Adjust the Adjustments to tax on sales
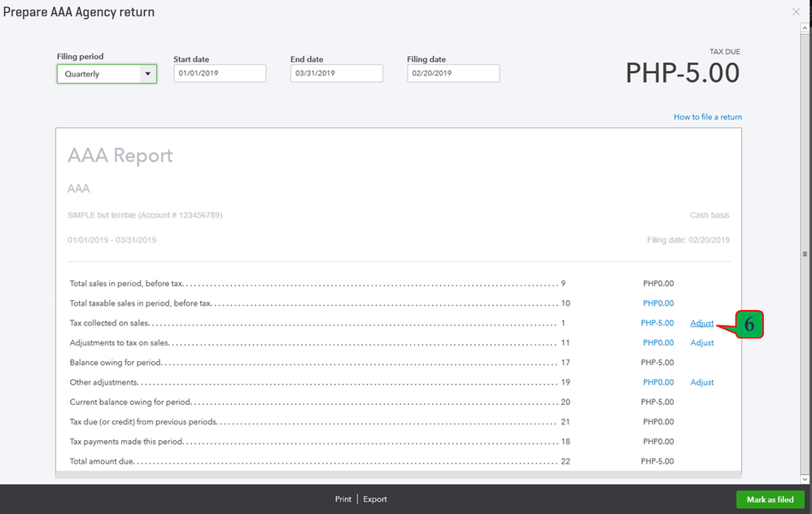 [701, 342]
